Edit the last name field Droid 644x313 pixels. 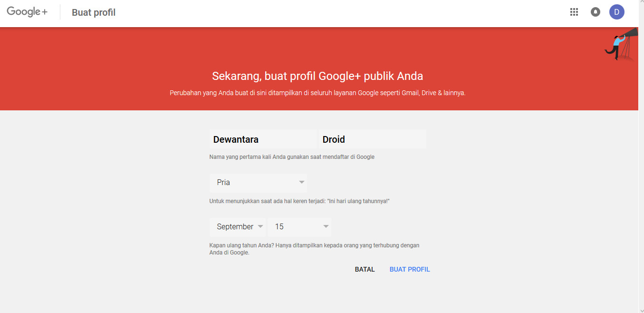coord(373,139)
